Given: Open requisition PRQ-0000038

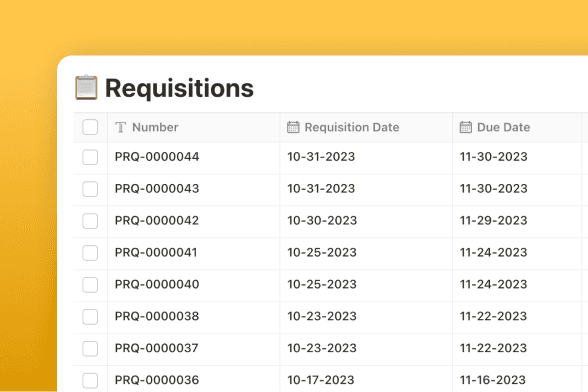Looking at the screenshot, I should pos(157,316).
